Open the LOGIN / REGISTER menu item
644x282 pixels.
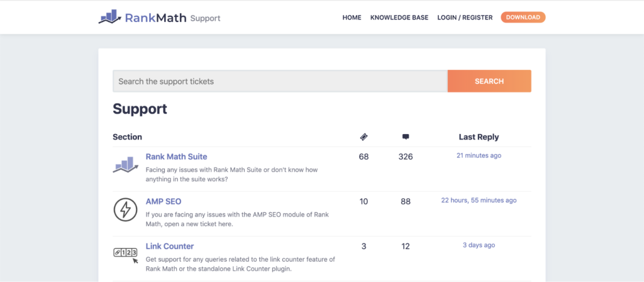pos(465,18)
